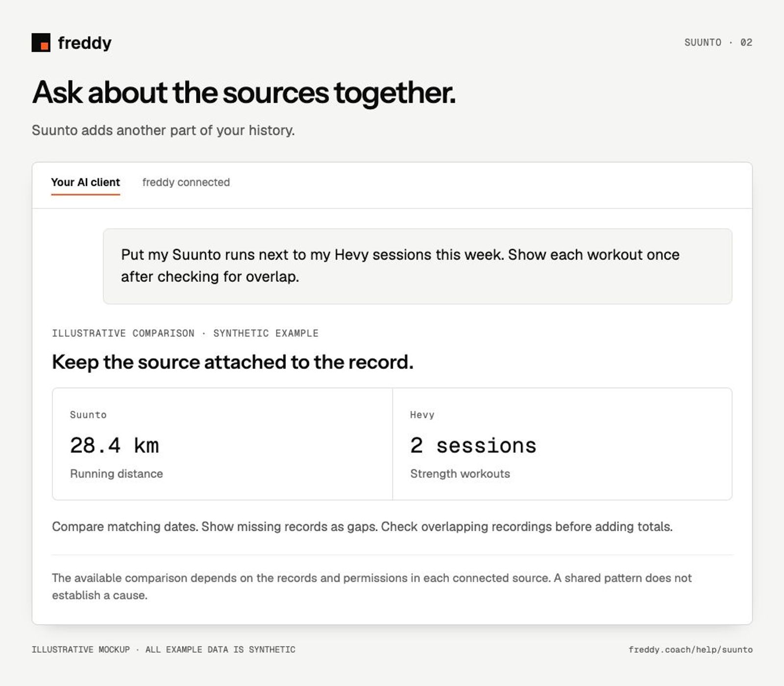This screenshot has height=686, width=784.
Task: Click the Suunto source name in card
Action: [88, 415]
